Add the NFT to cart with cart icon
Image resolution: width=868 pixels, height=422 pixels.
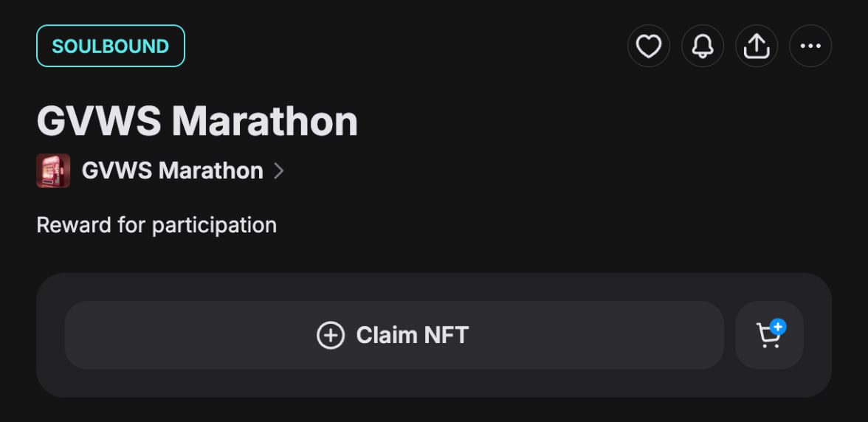769,335
